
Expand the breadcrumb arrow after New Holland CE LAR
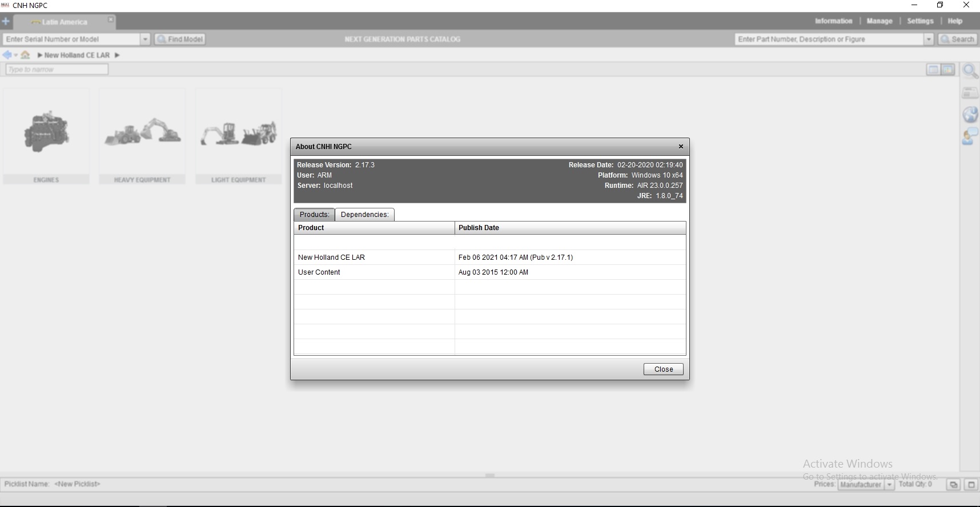[117, 55]
